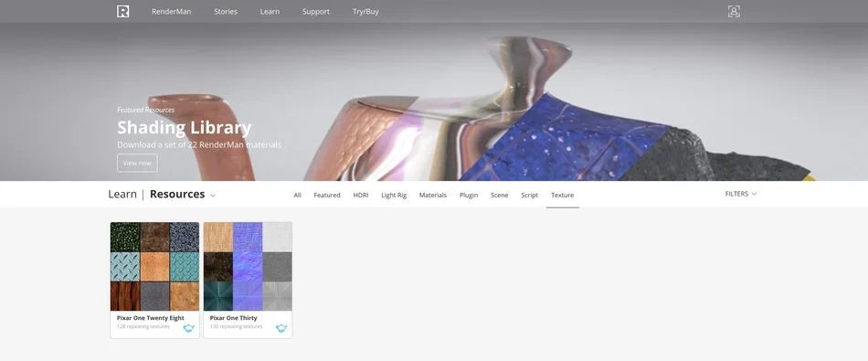Image resolution: width=868 pixels, height=361 pixels.
Task: Click the Pixar One Thirty title
Action: point(234,318)
